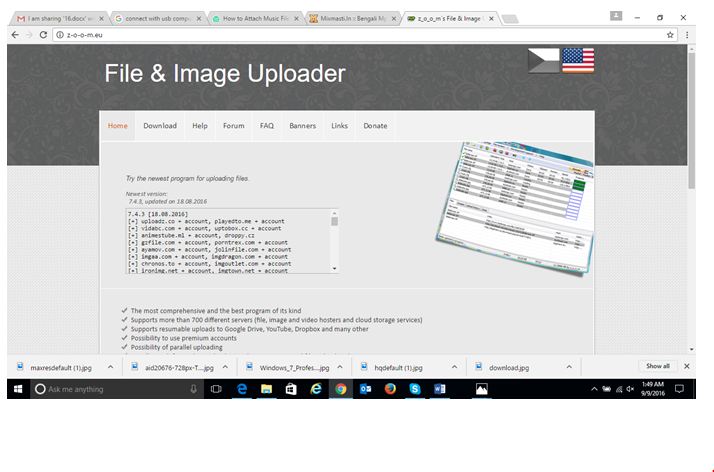Click the program screenshot image
Image resolution: width=714 pixels, height=472 pixels.
coord(515,208)
